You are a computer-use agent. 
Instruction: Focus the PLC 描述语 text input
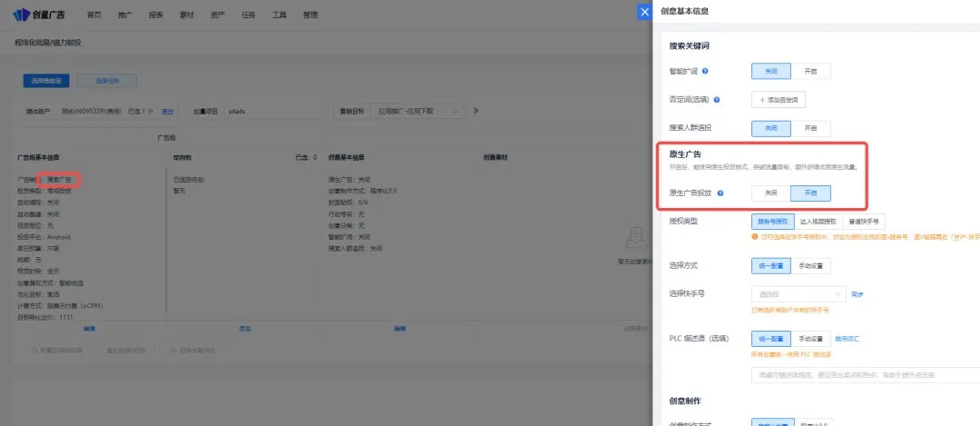pyautogui.click(x=866, y=375)
